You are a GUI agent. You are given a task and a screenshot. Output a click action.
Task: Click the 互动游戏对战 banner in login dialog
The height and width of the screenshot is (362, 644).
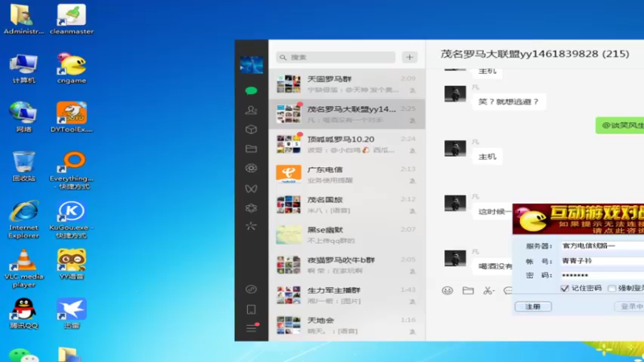pos(578,219)
